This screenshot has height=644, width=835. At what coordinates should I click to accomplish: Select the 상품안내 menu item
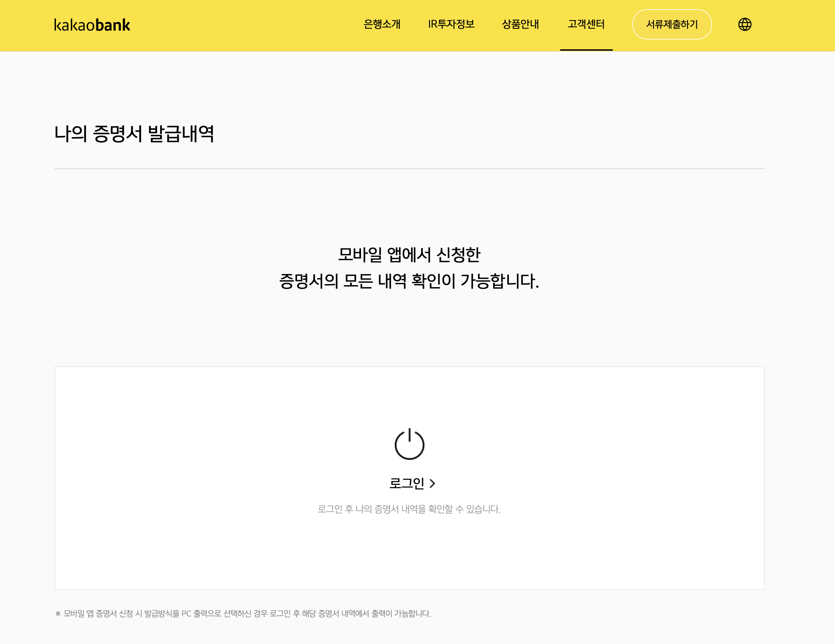coord(520,24)
